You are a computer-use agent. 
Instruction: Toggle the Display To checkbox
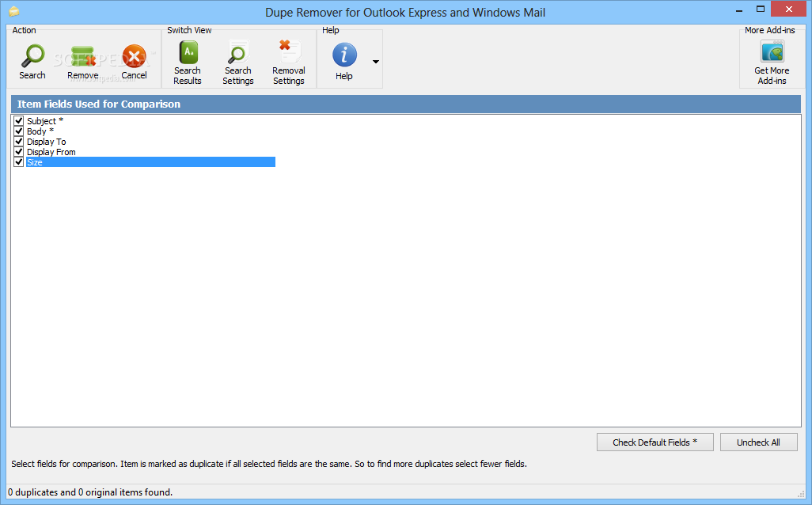pos(19,142)
